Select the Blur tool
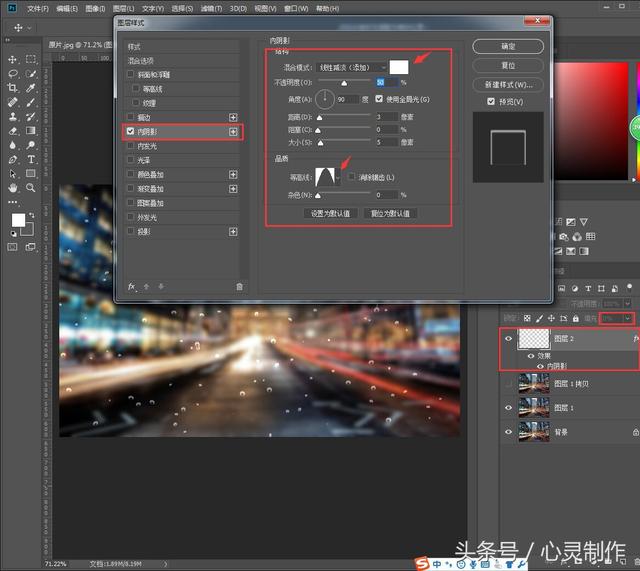Image resolution: width=640 pixels, height=571 pixels. pos(13,145)
